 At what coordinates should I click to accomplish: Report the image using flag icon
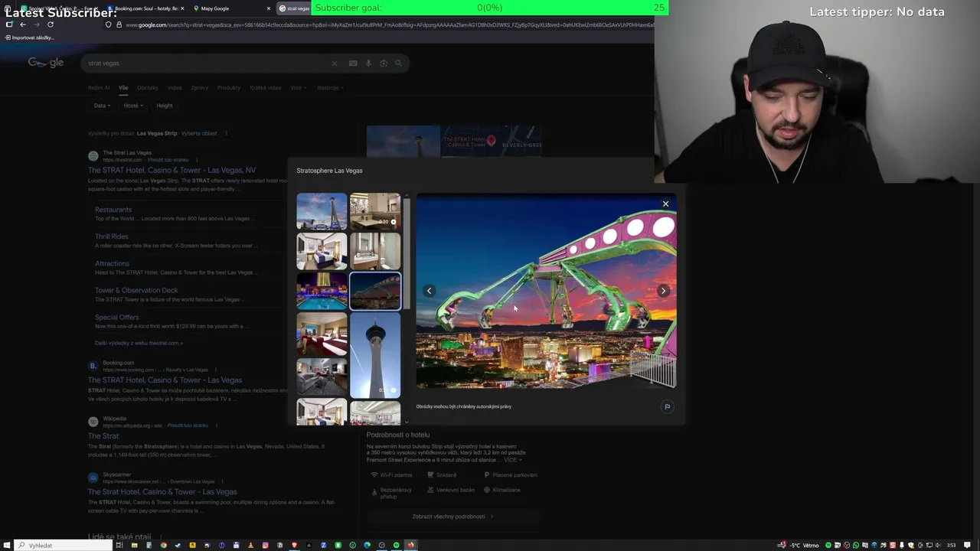pos(667,407)
